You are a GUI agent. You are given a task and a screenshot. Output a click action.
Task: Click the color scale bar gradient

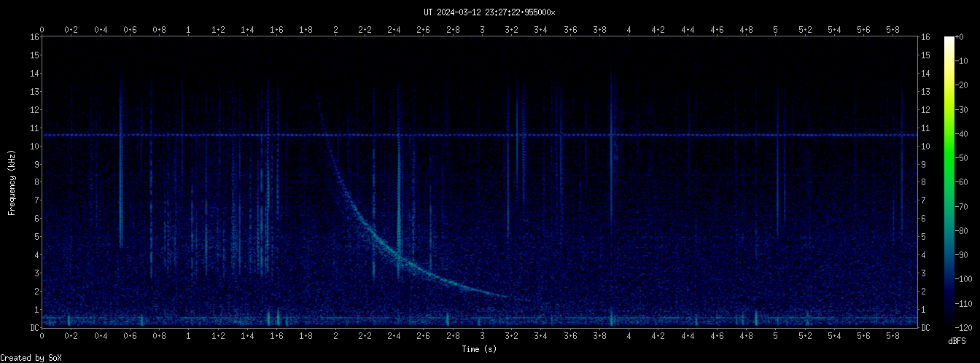949,182
